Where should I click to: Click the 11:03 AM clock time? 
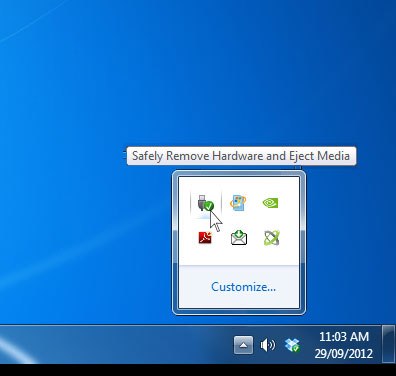point(344,337)
